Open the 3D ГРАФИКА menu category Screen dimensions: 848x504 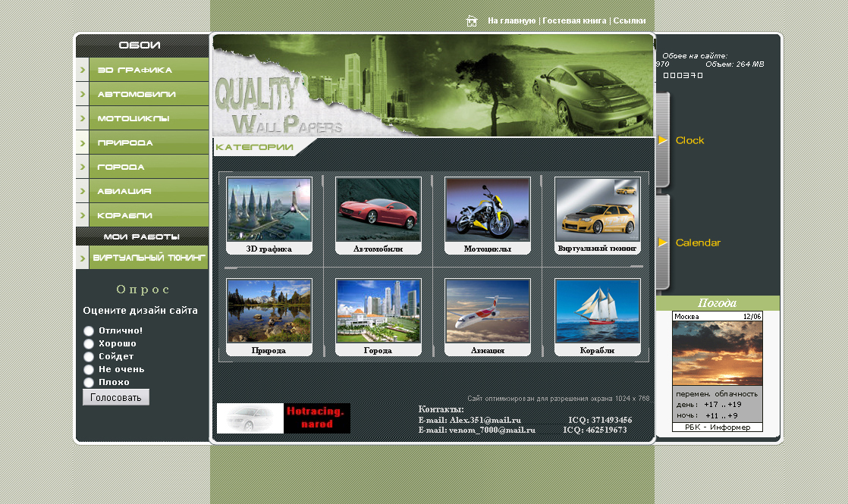tap(149, 70)
